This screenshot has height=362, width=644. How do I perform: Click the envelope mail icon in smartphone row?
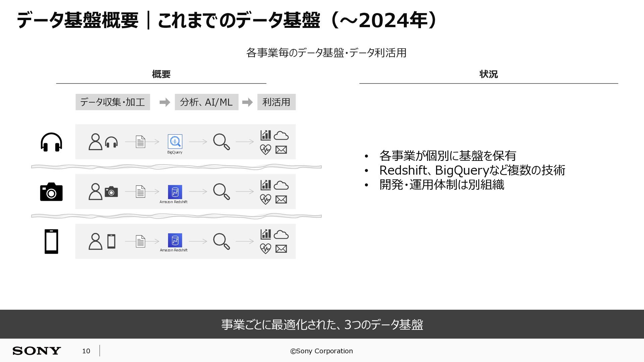tap(281, 249)
